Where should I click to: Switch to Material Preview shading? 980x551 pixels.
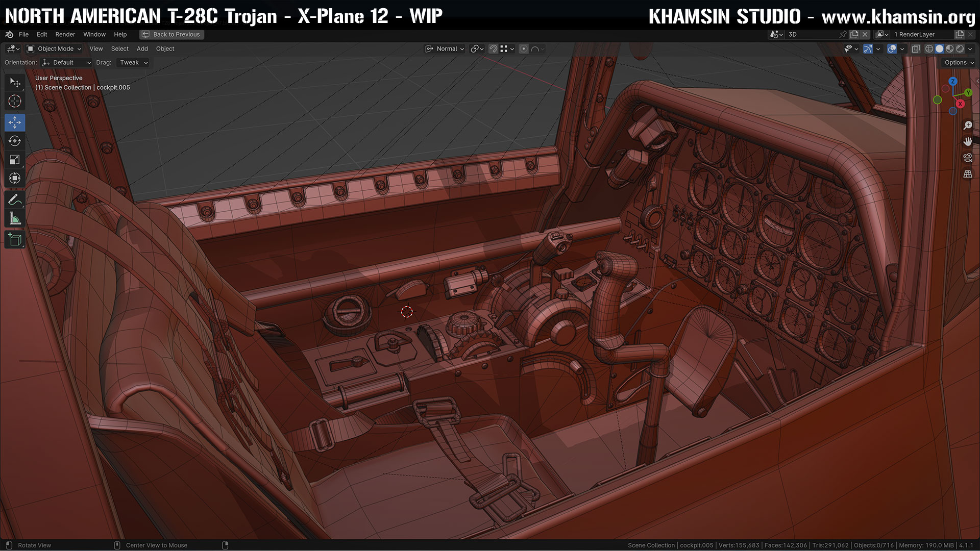950,48
